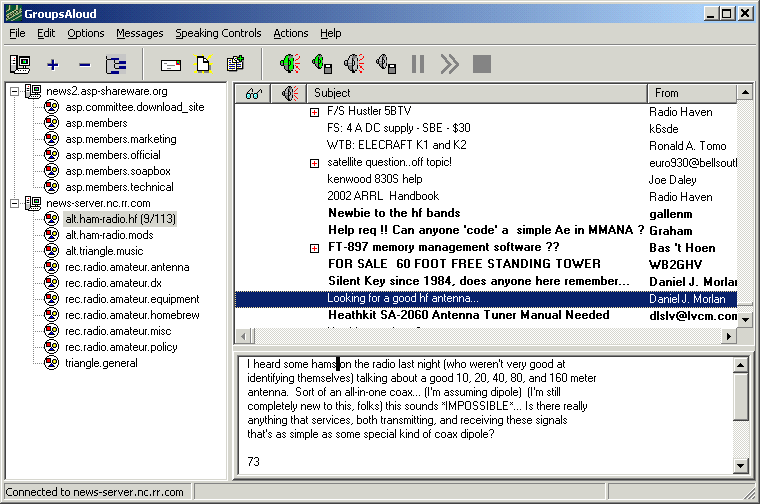Toggle the newsgroup tree view toolbar button
The height and width of the screenshot is (504, 760).
point(116,64)
